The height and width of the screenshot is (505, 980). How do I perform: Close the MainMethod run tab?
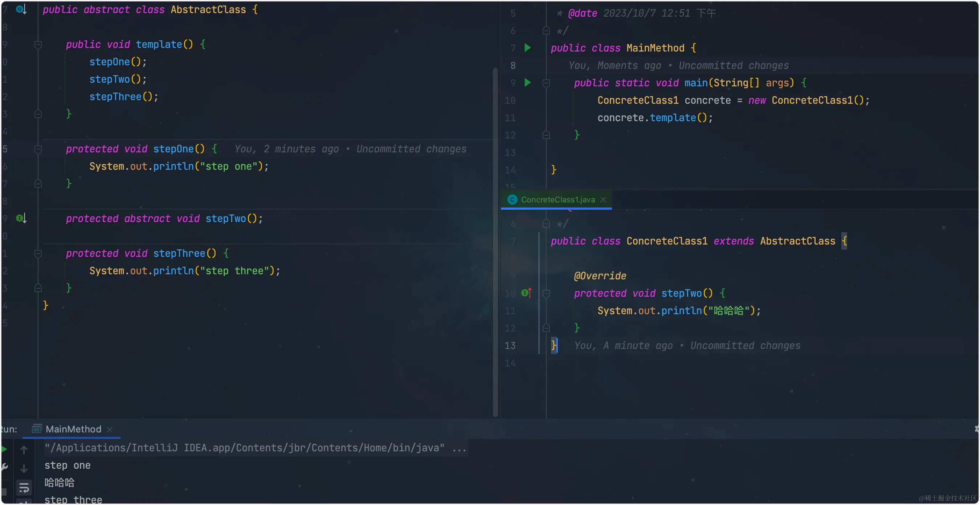coord(110,429)
